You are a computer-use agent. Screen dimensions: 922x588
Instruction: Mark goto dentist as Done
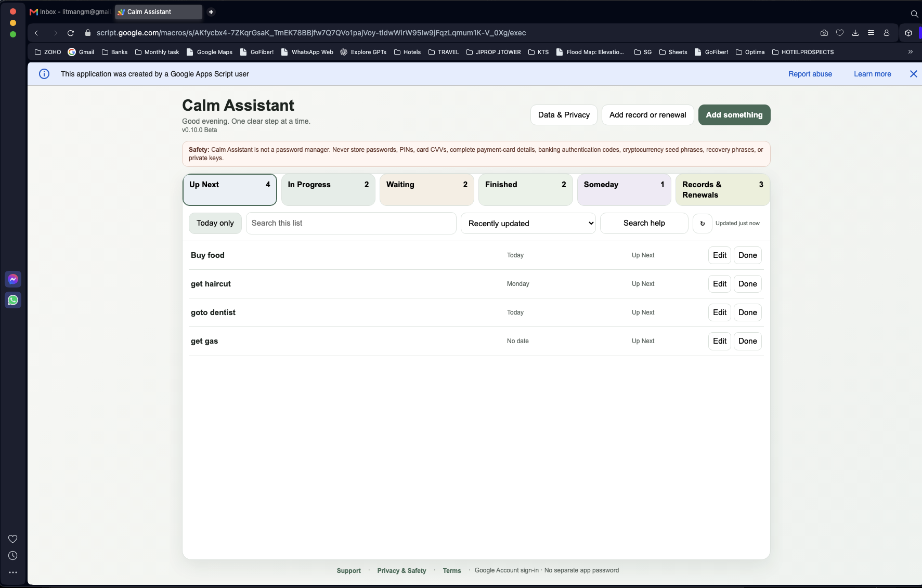pos(748,312)
